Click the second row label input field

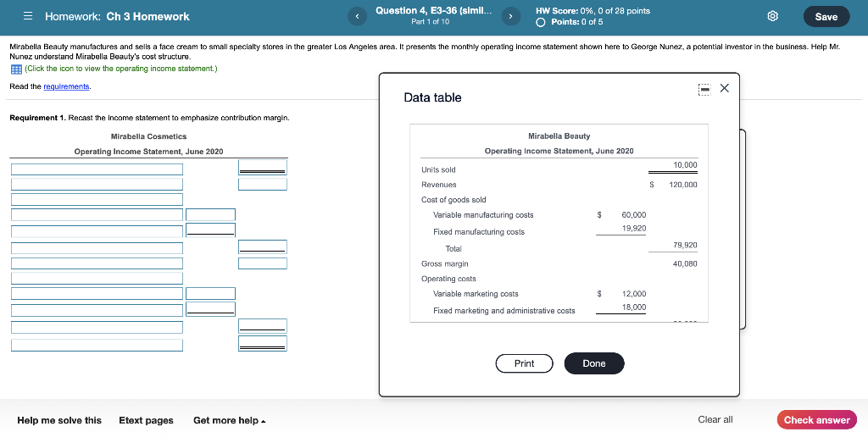click(97, 184)
